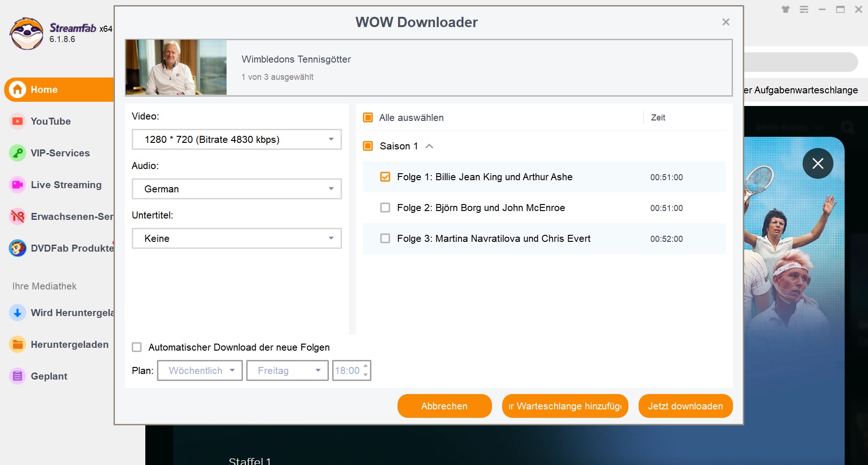Increase the 18:00 time stepper
Viewport: 868px width, 465px height.
point(366,366)
